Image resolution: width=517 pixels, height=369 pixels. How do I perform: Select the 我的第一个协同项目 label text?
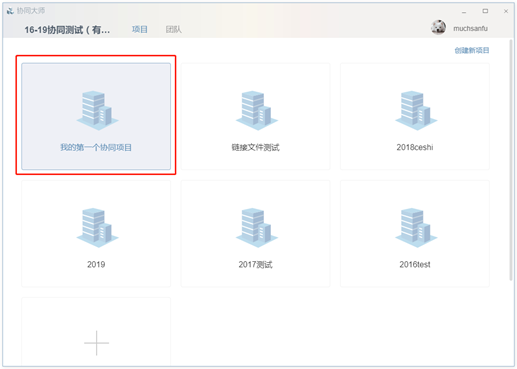[x=96, y=147]
